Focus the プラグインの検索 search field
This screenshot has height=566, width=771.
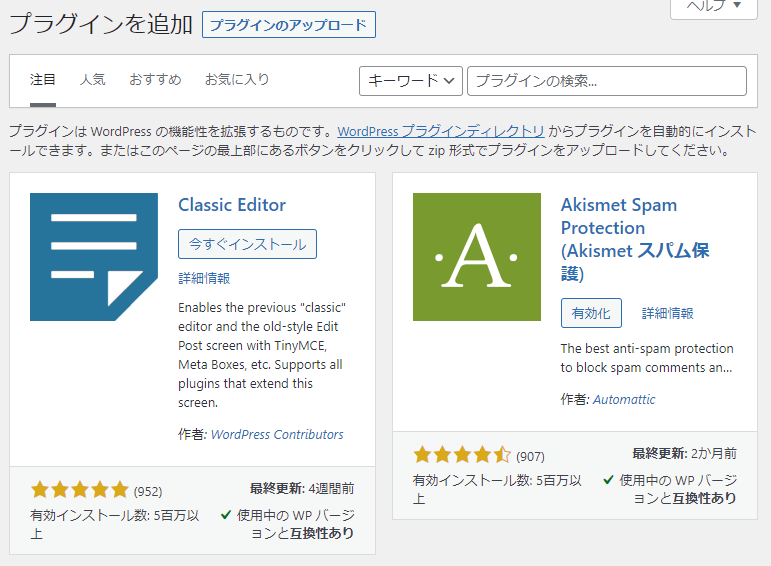pos(607,81)
